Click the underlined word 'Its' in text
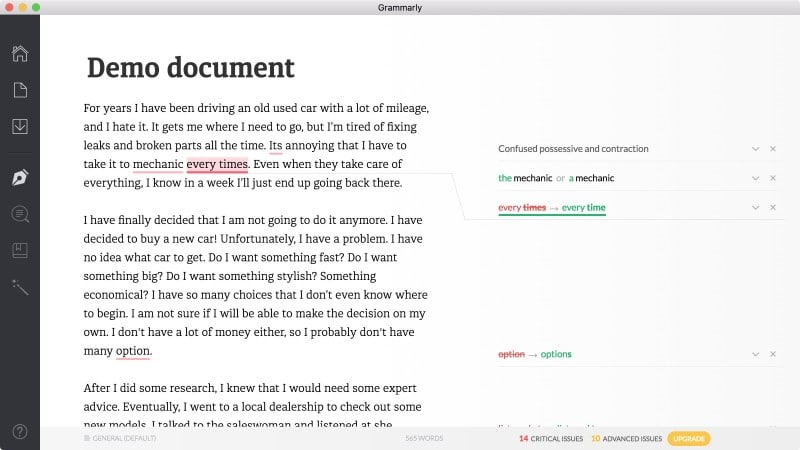 point(276,145)
